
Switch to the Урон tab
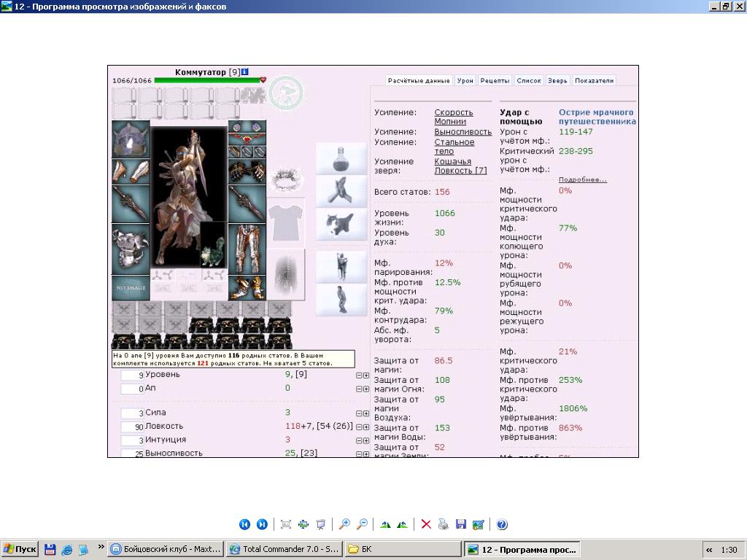click(465, 80)
